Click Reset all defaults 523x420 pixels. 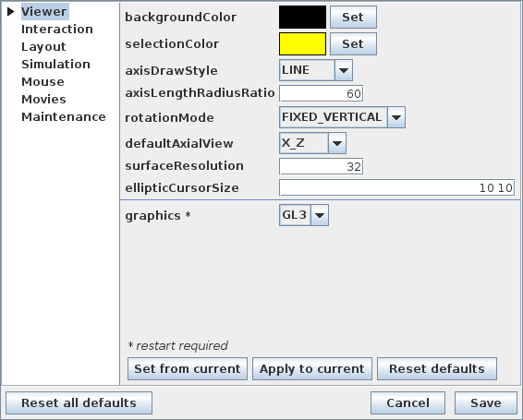pyautogui.click(x=79, y=403)
